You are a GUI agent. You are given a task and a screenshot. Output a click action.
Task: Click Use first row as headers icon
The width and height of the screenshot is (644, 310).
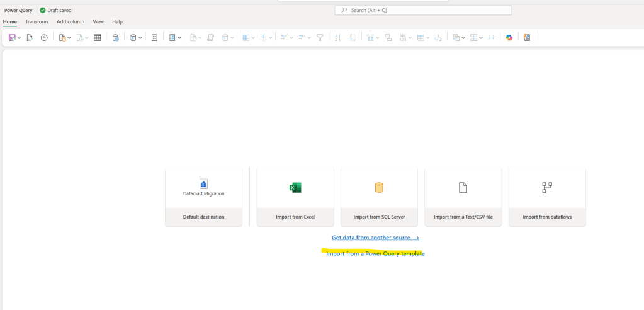tap(421, 37)
